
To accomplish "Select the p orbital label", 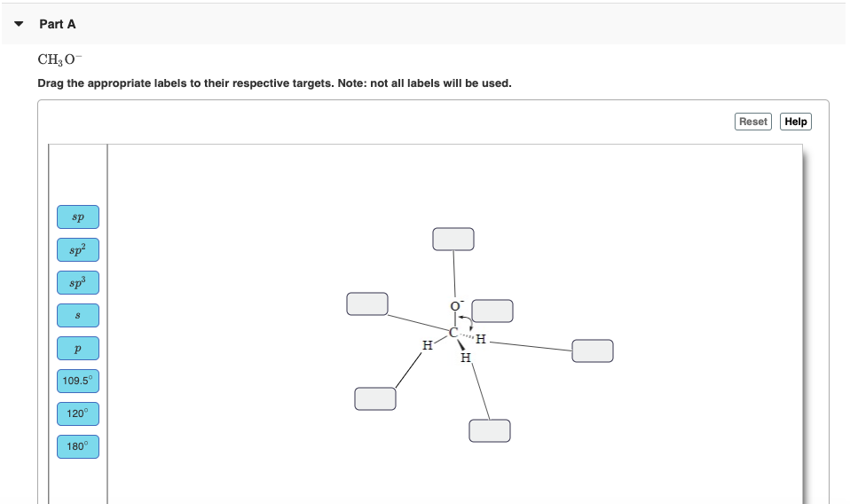I will click(x=78, y=349).
